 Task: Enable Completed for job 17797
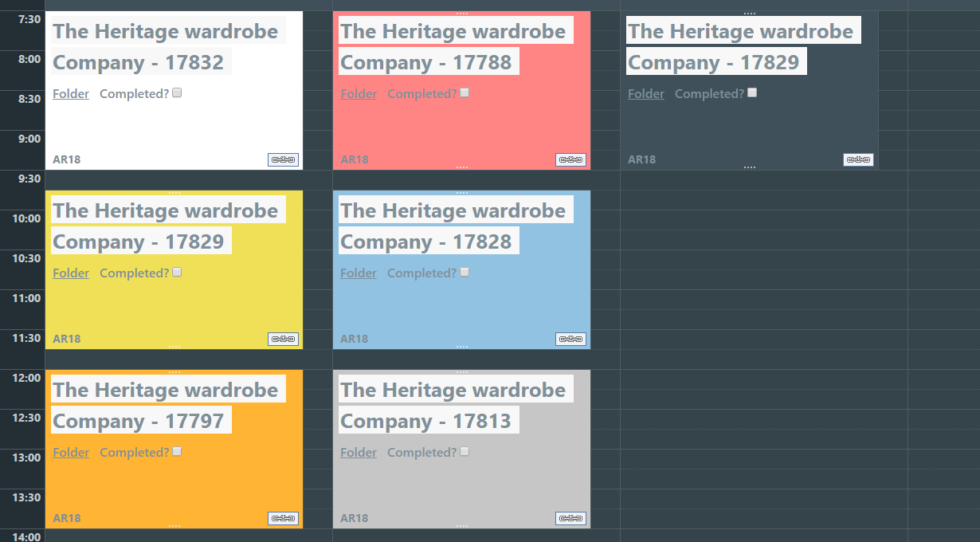[177, 451]
